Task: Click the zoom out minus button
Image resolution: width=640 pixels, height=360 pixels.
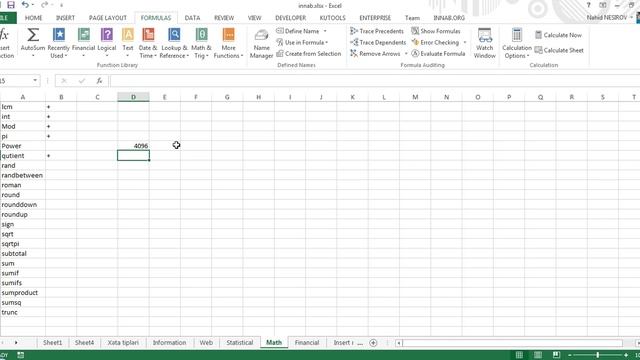Action: pos(570,355)
